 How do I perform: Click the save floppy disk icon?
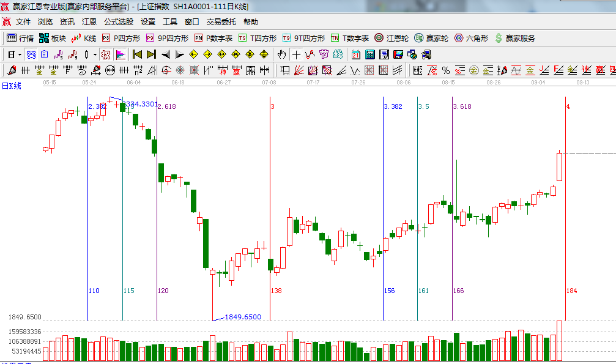398,54
